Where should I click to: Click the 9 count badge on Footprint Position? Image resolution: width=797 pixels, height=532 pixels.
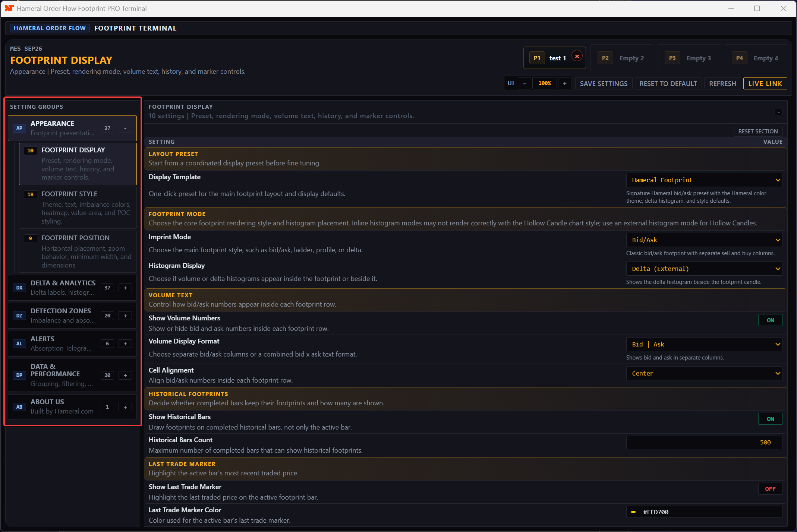[x=30, y=238]
